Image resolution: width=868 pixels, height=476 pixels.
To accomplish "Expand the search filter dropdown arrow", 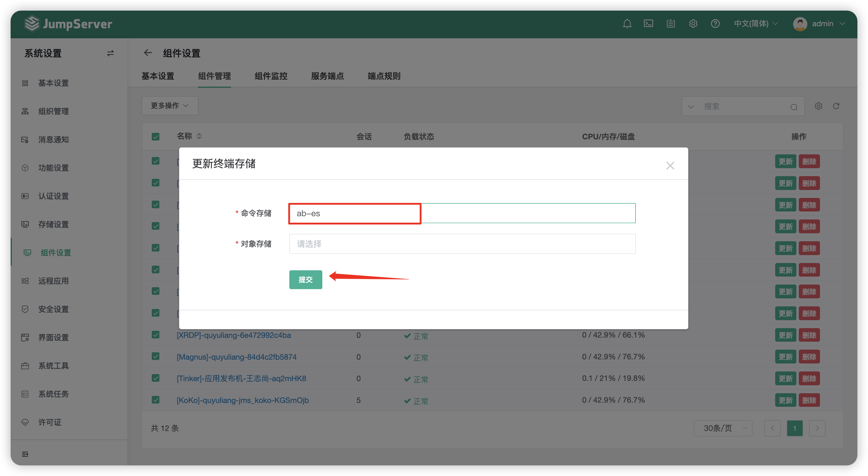I will pos(690,107).
